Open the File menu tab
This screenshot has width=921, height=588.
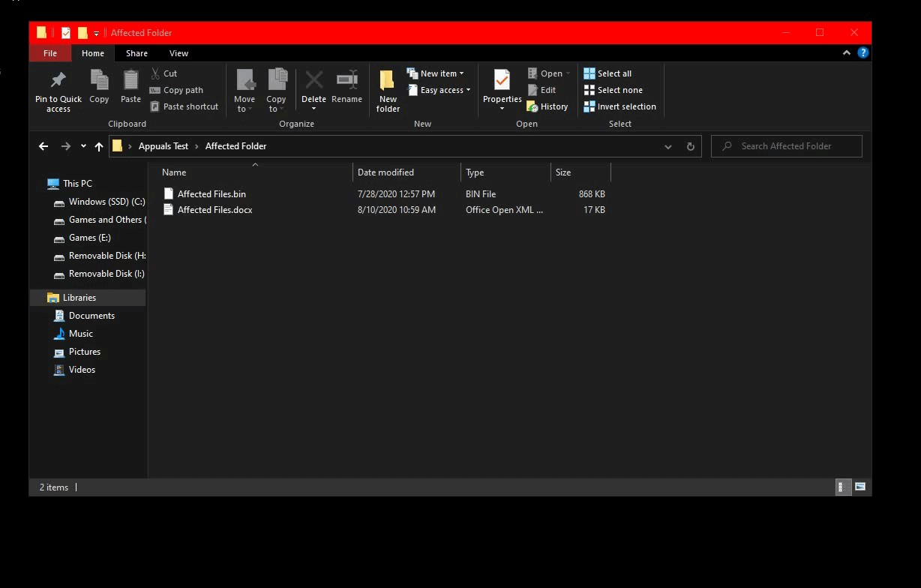point(50,53)
